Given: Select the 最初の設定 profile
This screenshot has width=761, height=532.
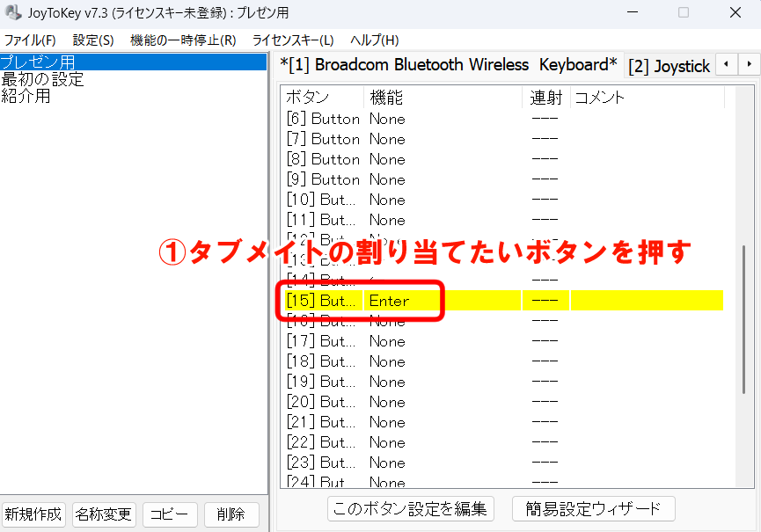Looking at the screenshot, I should pos(42,79).
